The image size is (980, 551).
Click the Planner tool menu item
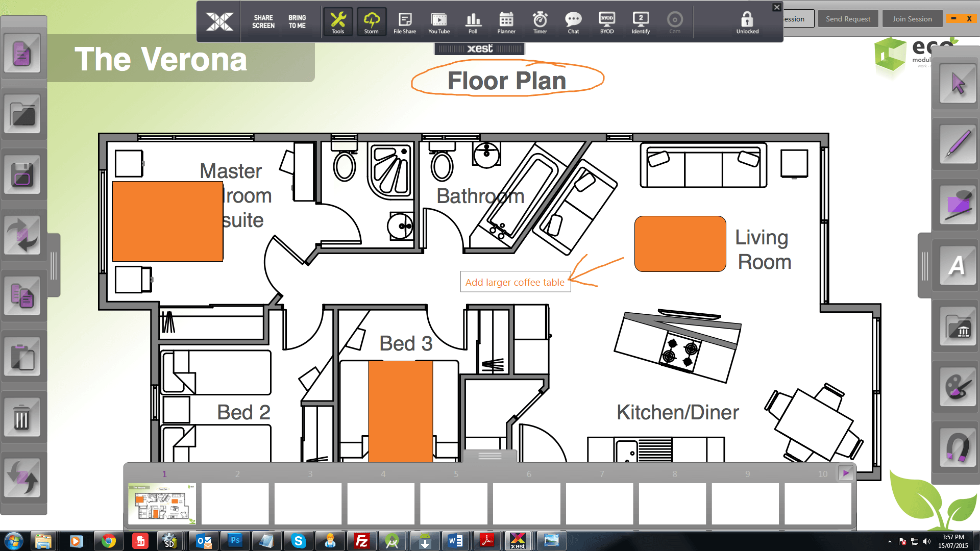[x=505, y=20]
